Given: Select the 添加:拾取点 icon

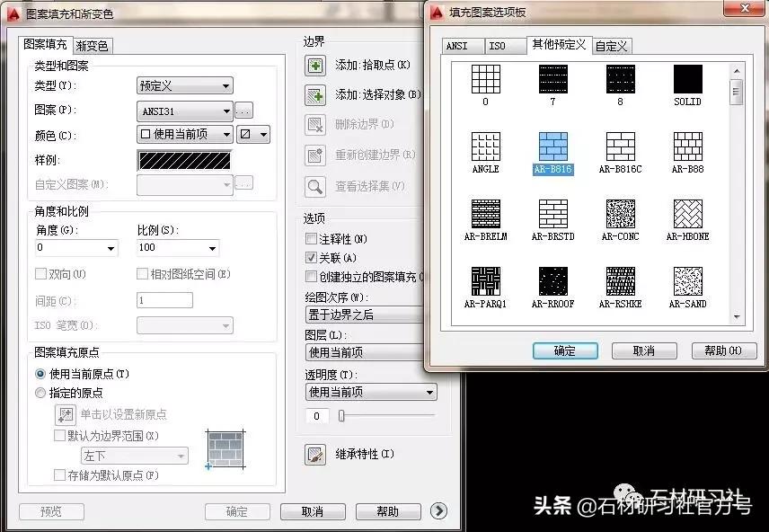Looking at the screenshot, I should [314, 65].
